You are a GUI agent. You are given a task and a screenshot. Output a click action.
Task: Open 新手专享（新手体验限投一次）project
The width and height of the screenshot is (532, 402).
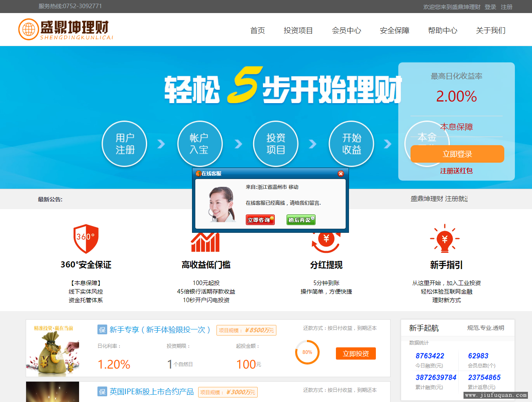160,330
